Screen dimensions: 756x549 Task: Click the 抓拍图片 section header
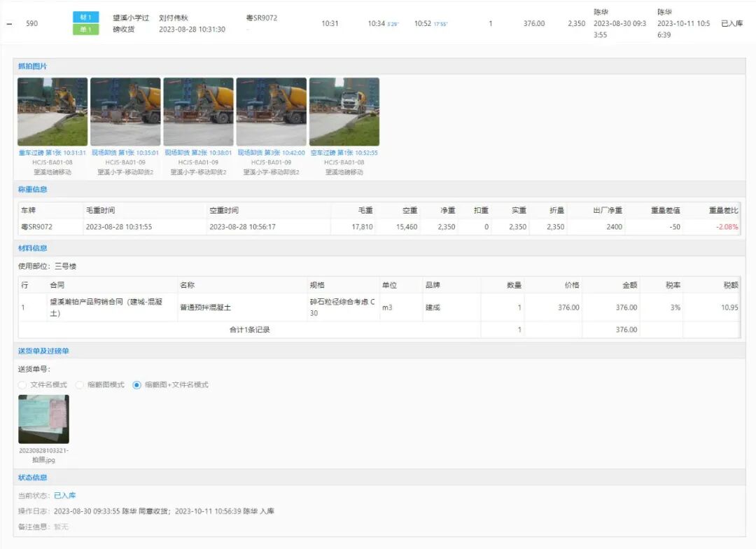point(32,67)
